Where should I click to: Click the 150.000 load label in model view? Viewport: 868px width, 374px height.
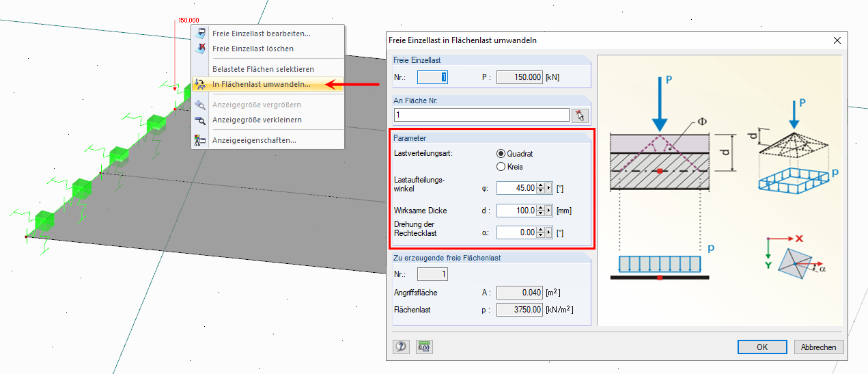click(x=189, y=21)
